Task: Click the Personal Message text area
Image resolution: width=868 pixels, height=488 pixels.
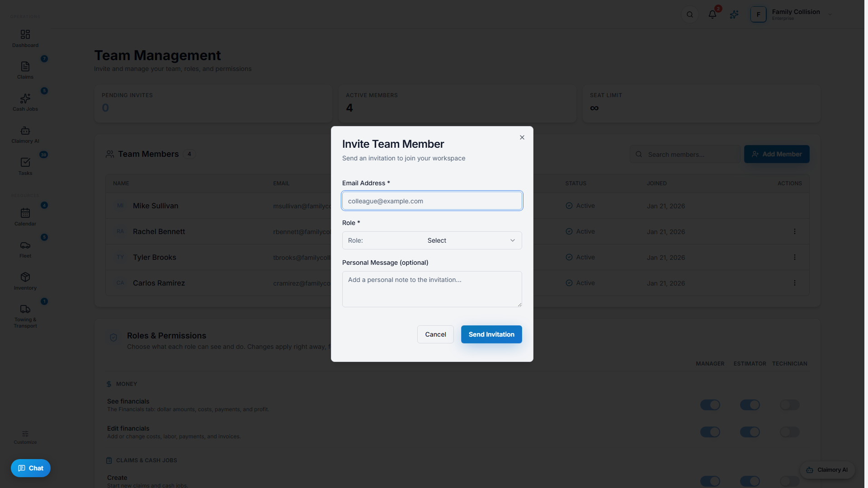Action: (432, 289)
